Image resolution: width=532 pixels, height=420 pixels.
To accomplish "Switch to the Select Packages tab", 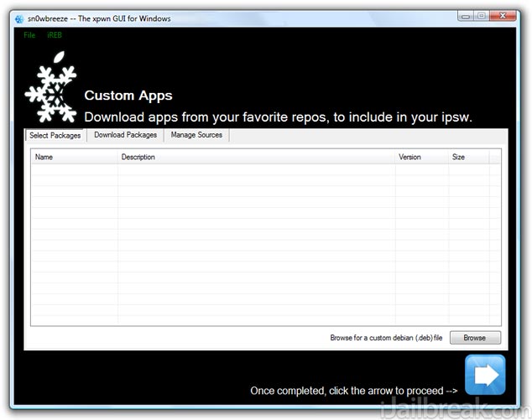I will point(55,135).
